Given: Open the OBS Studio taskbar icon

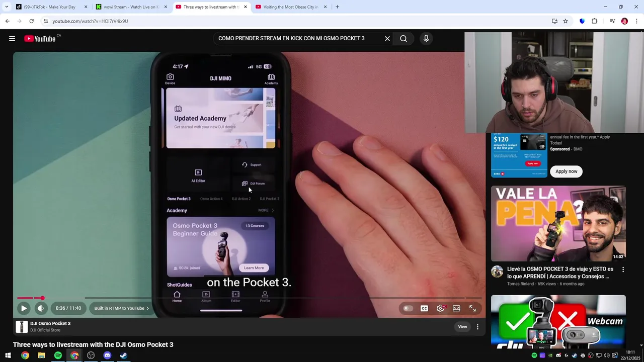Looking at the screenshot, I should pos(91,355).
